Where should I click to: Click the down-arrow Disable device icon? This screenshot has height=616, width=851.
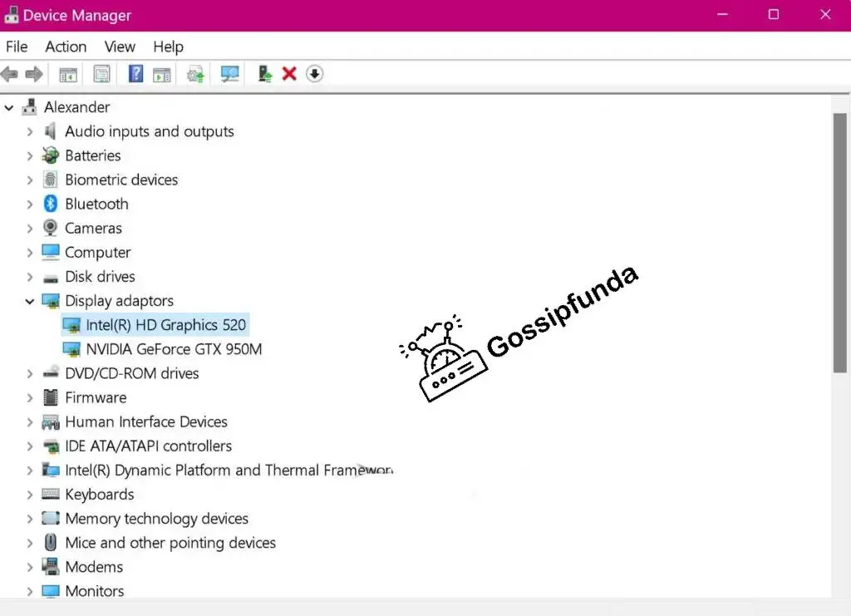[x=314, y=73]
